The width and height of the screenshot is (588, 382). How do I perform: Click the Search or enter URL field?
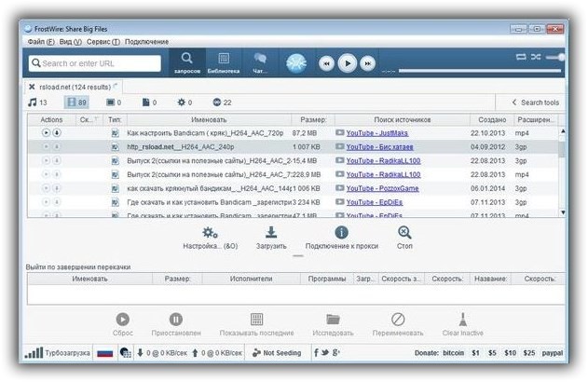click(x=93, y=63)
